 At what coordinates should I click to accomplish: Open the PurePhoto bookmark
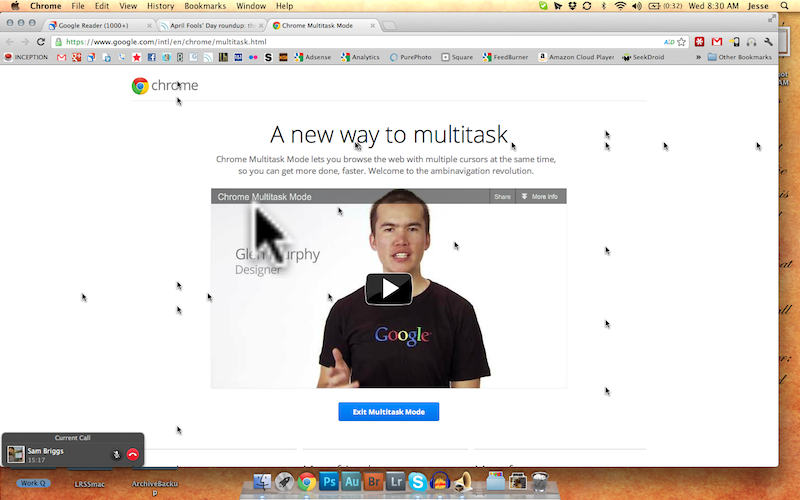point(411,57)
